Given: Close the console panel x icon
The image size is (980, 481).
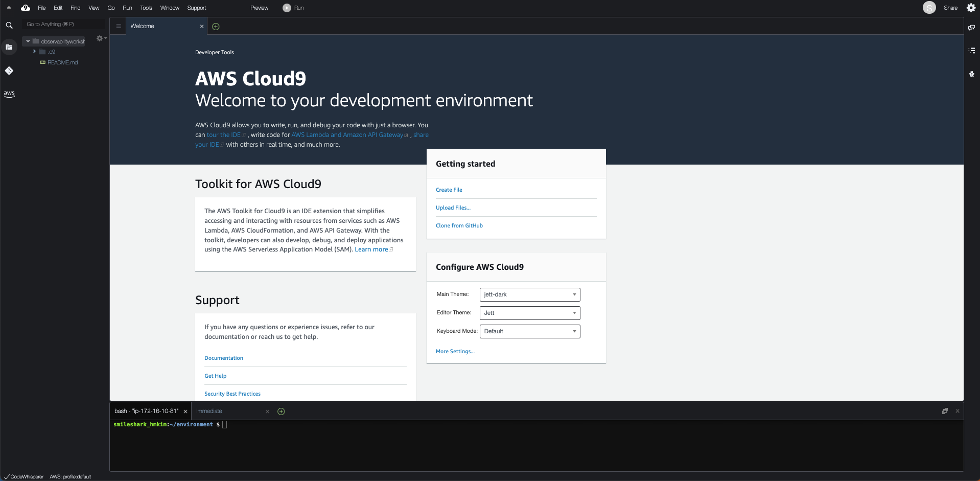Looking at the screenshot, I should [958, 411].
